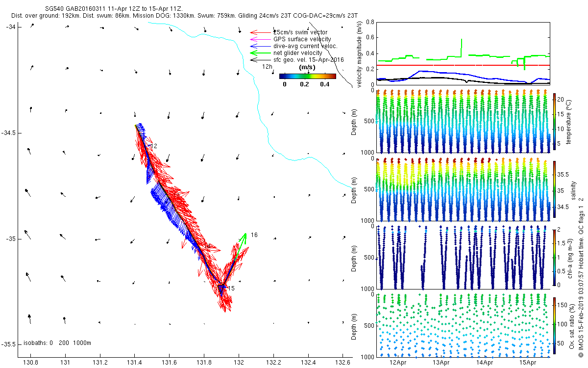Screen dimensions: 588x368
Task: Click the track marker labeled '16'
Action: tap(254, 235)
